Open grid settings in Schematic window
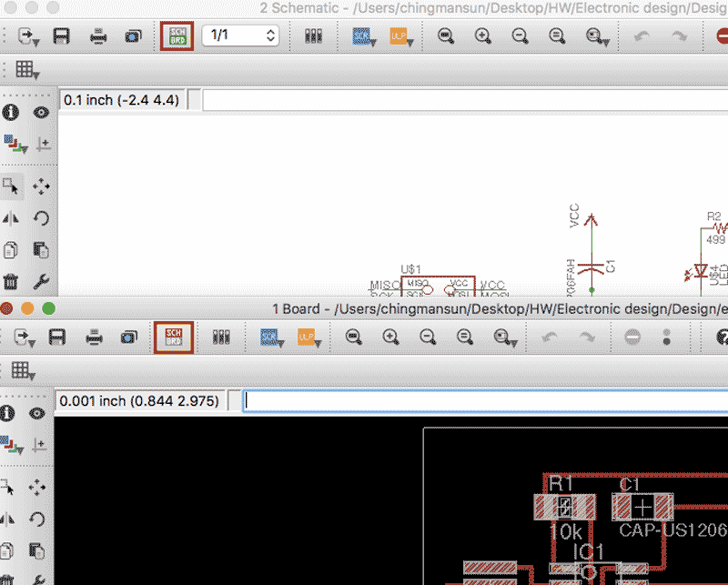728x585 pixels. (x=27, y=70)
